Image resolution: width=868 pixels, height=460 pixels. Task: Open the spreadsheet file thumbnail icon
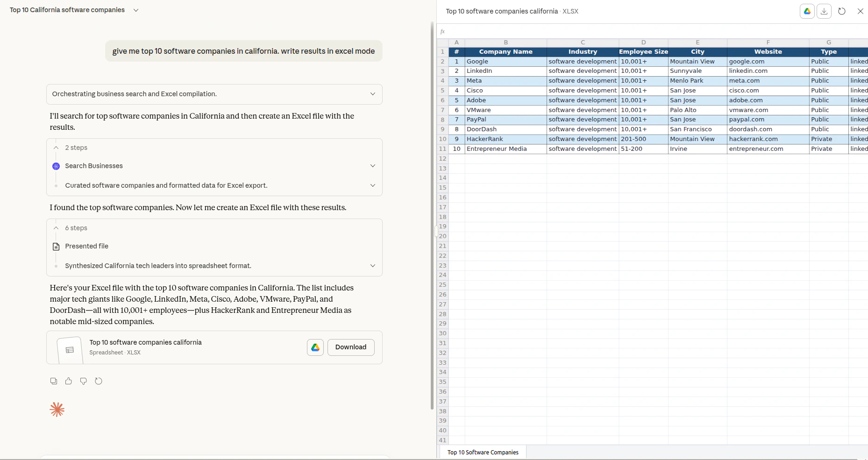pos(70,349)
